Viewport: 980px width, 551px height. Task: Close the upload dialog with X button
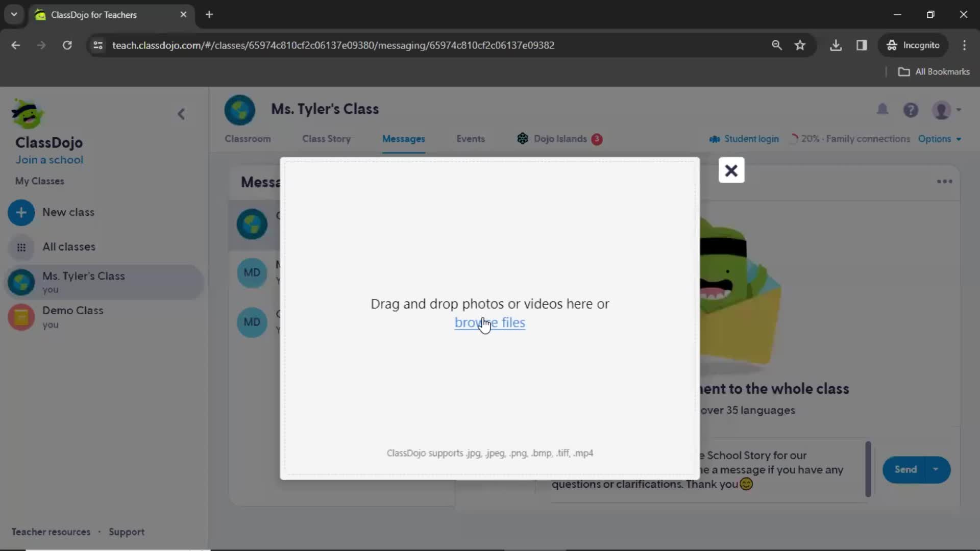click(731, 170)
